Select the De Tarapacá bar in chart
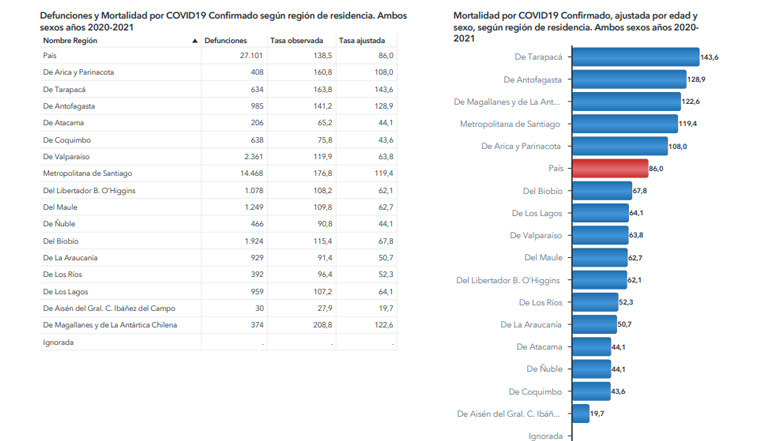Viewport: 784px width, 441px height. click(635, 57)
